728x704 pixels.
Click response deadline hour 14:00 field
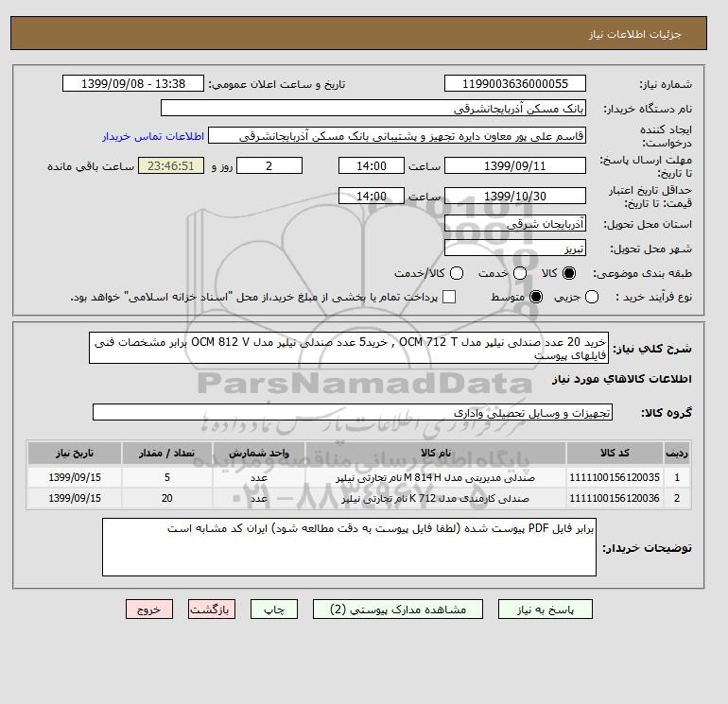point(372,165)
